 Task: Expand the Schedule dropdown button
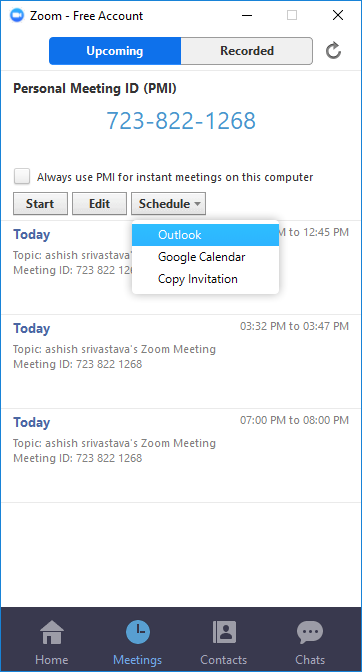coord(168,204)
